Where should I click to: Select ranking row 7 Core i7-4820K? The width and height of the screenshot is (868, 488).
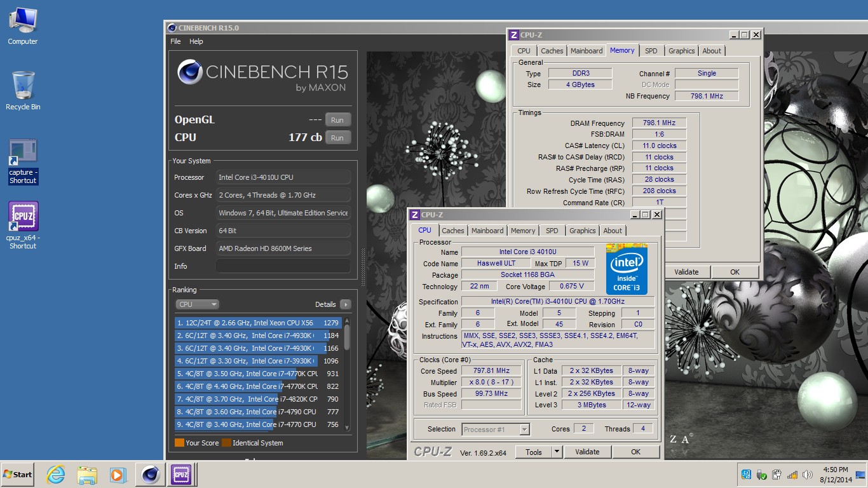[258, 399]
